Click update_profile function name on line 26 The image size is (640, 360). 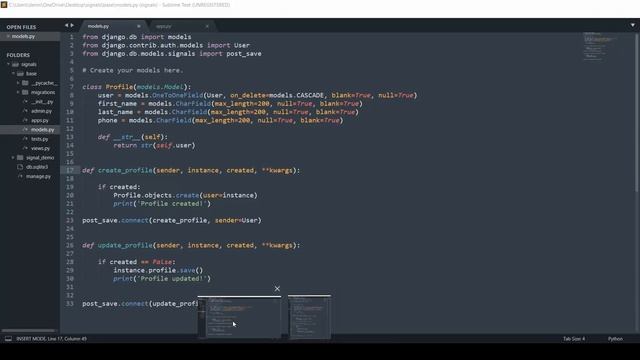125,245
